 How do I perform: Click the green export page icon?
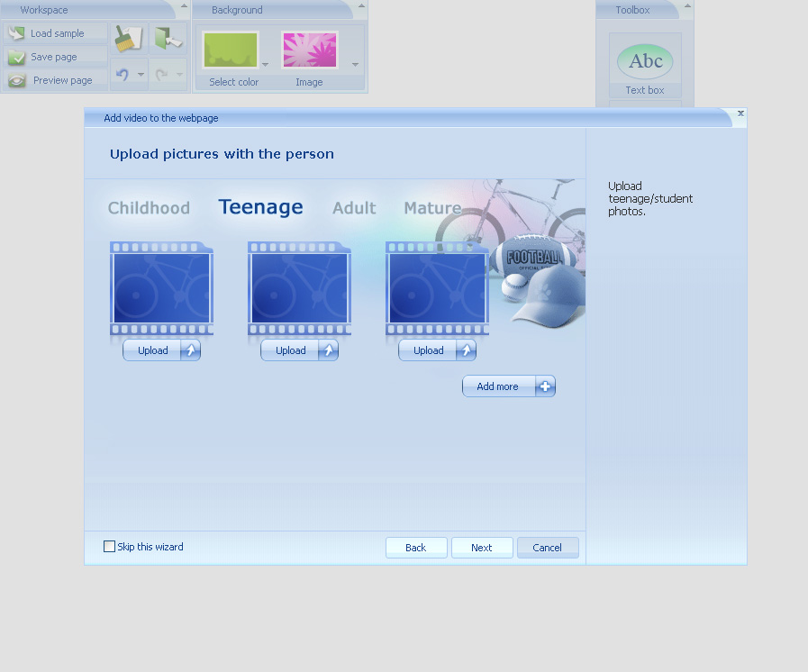pyautogui.click(x=168, y=38)
